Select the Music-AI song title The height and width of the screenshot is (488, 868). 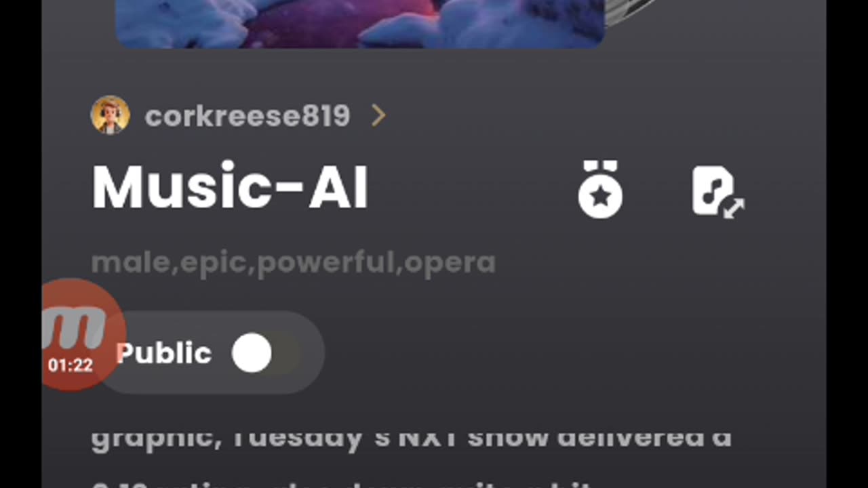point(230,187)
